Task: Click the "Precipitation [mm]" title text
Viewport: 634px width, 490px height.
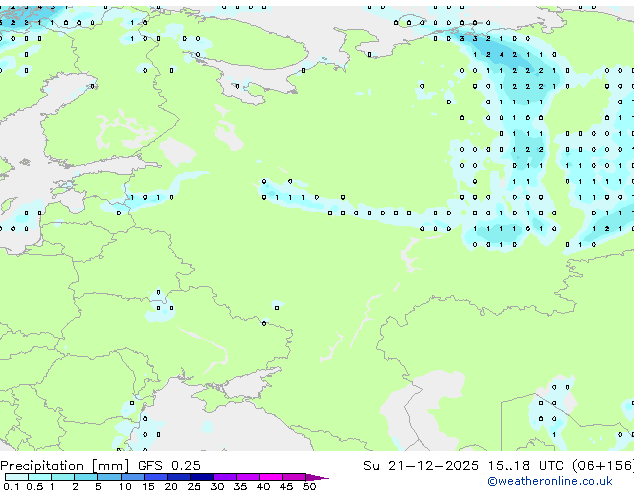Action: pos(65,466)
